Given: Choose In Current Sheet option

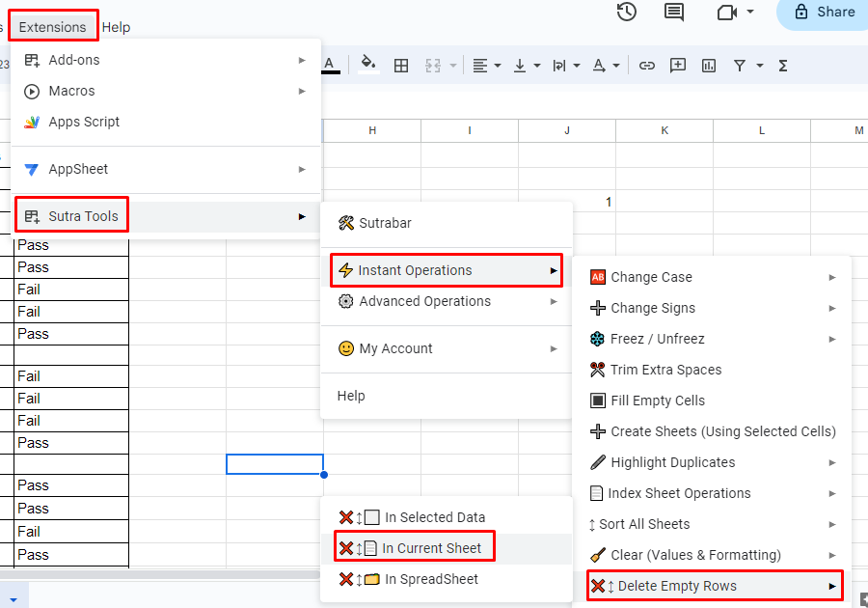Looking at the screenshot, I should (x=447, y=548).
